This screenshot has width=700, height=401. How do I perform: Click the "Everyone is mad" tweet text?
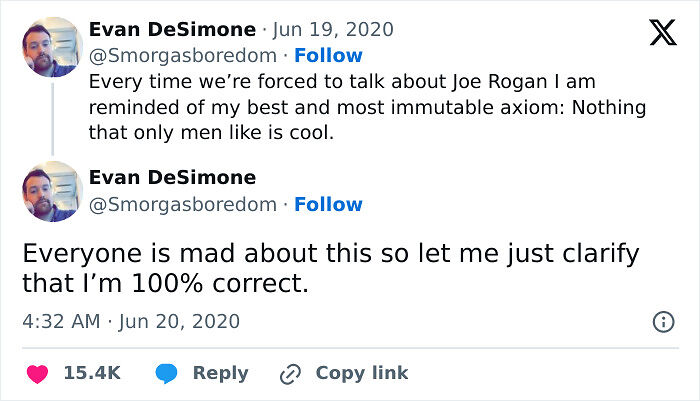330,268
